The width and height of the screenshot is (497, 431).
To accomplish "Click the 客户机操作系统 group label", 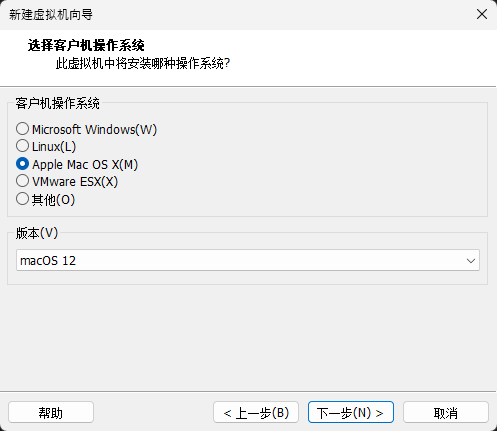I will pos(57,103).
